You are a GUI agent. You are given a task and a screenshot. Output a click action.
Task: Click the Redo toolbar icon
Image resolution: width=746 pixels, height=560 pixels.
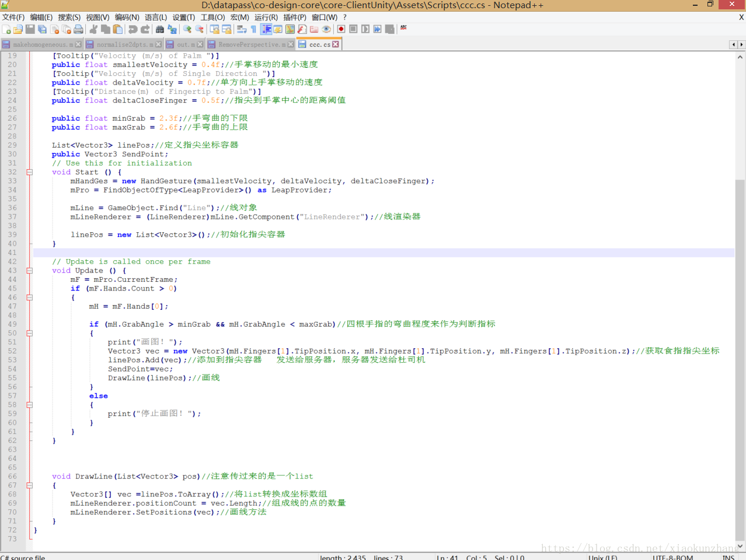click(145, 29)
